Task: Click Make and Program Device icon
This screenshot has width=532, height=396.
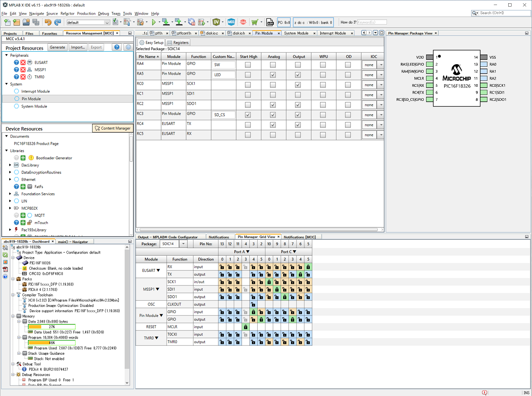Action: (165, 22)
